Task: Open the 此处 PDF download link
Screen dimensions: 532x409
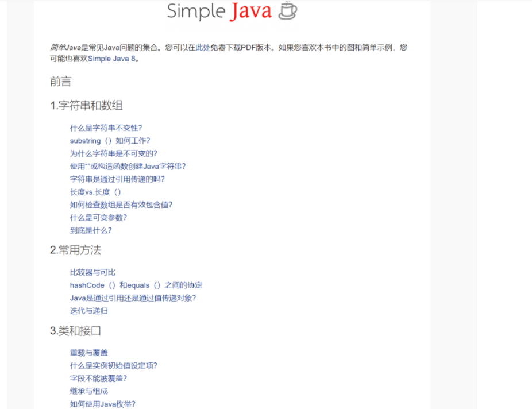Action: tap(203, 48)
